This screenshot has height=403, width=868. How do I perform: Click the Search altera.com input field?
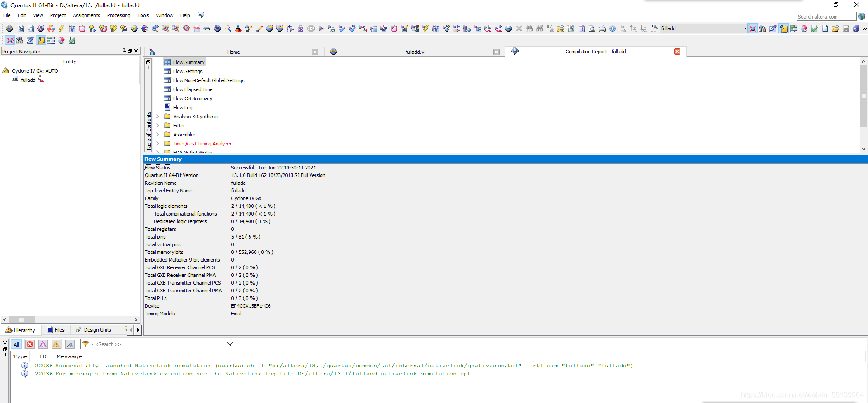point(826,16)
